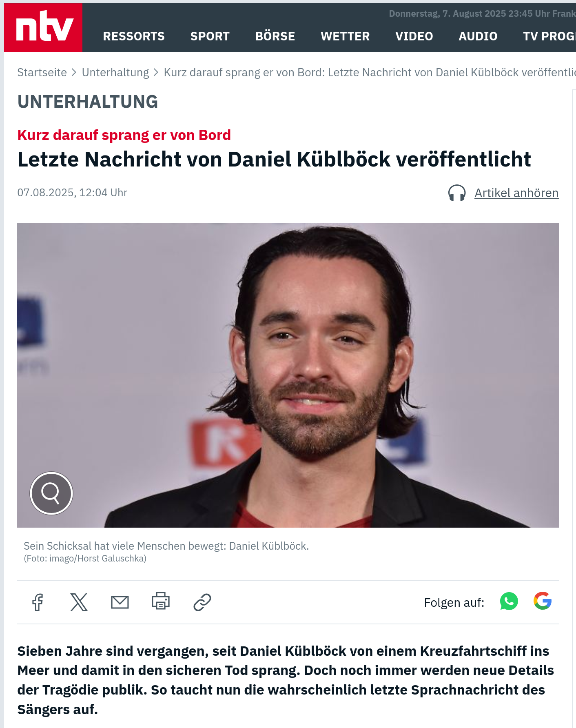Go to BÖRSE in navigation

pos(275,36)
